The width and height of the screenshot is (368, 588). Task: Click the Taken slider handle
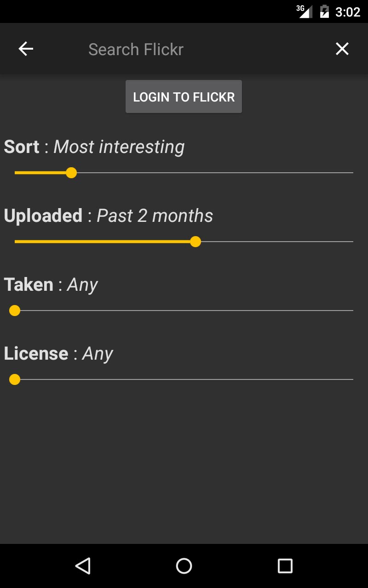(15, 311)
